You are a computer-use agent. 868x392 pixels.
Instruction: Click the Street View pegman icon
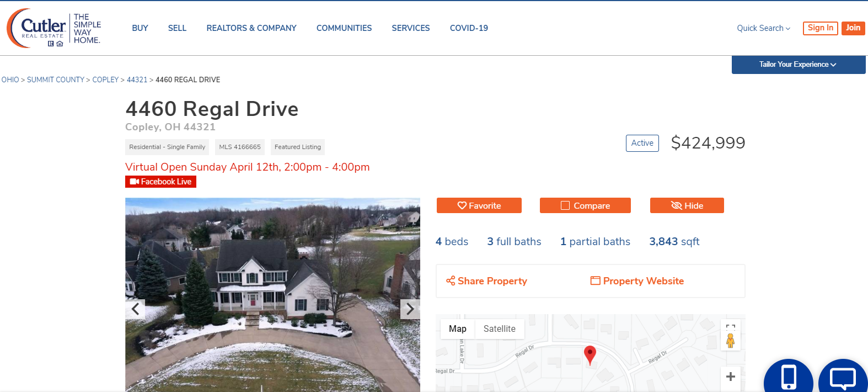[x=731, y=341]
